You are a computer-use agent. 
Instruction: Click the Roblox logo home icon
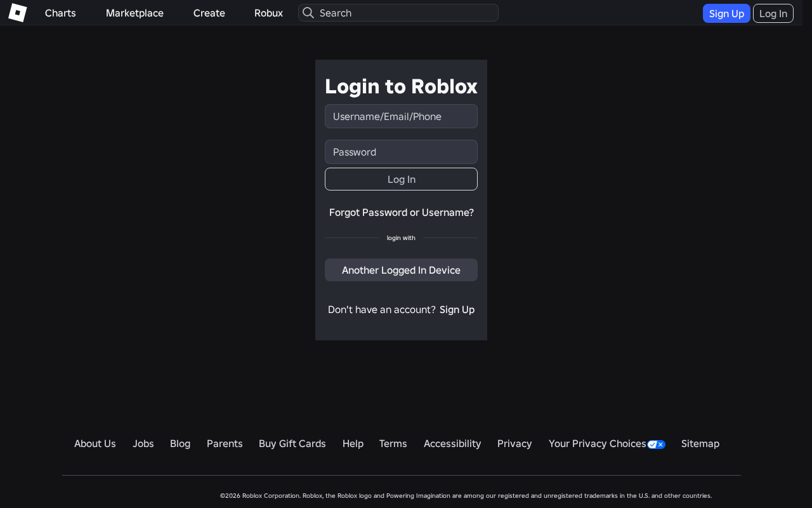point(18,13)
